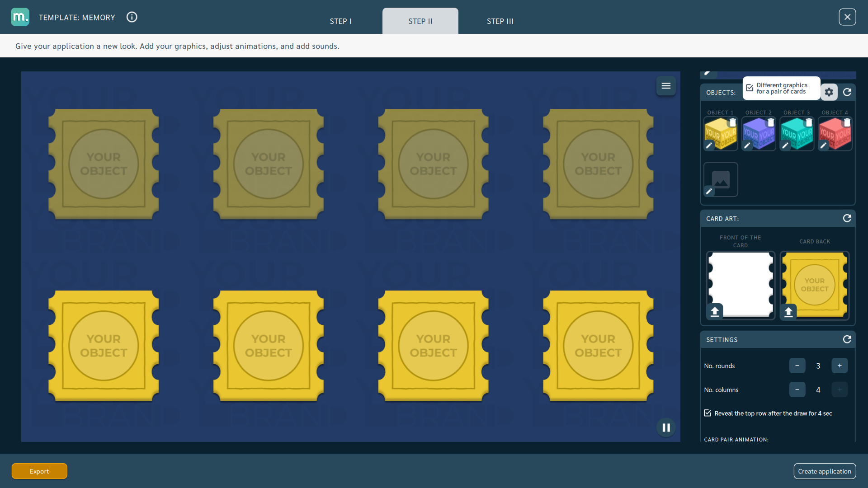Increase No. columns
The image size is (868, 488).
pyautogui.click(x=840, y=389)
